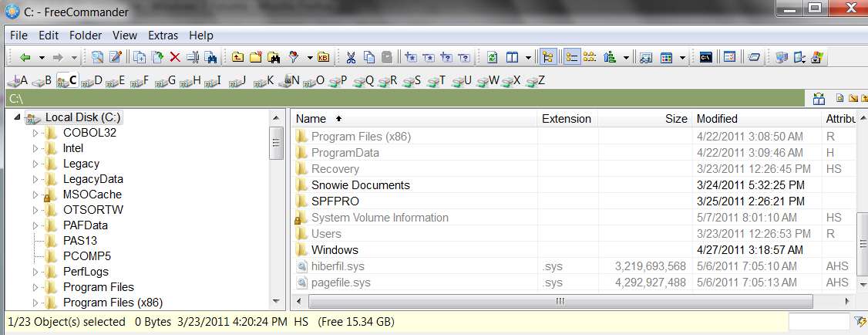The height and width of the screenshot is (335, 868).
Task: Open the forward history dropdown arrow
Action: tap(74, 58)
